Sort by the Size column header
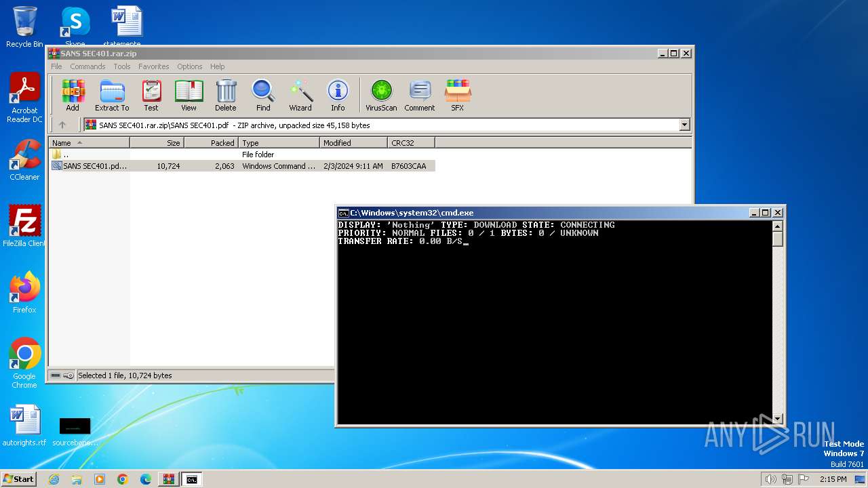 [157, 142]
